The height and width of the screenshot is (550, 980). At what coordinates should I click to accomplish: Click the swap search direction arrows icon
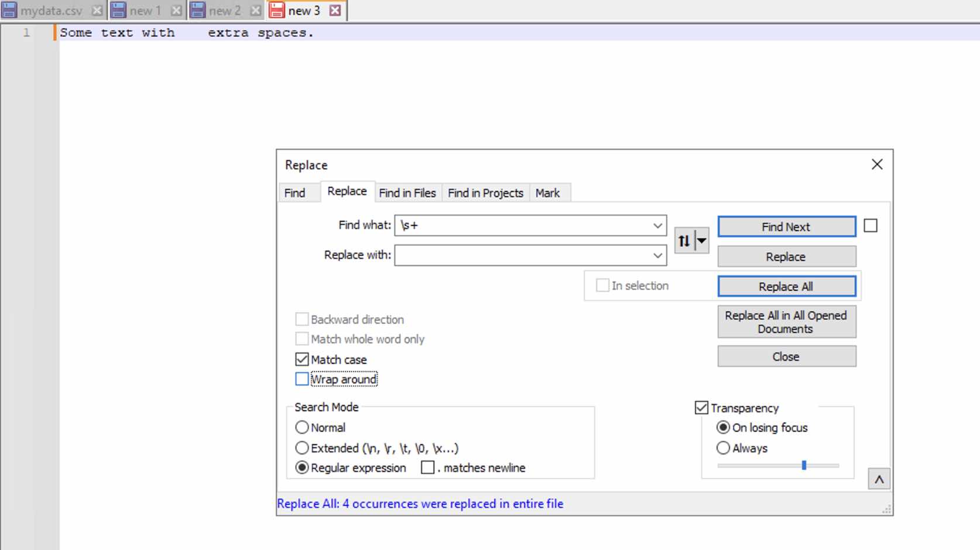(x=683, y=240)
